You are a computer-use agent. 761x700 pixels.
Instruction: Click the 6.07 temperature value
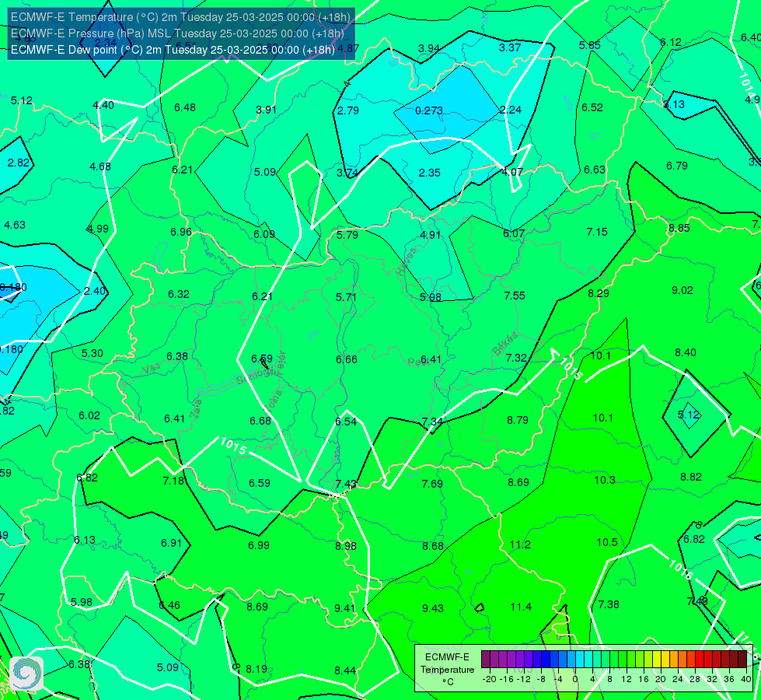[514, 234]
